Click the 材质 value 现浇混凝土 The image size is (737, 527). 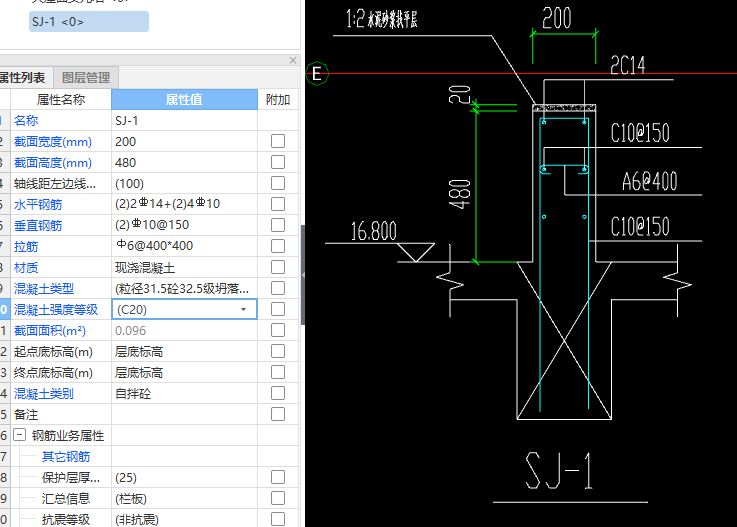point(184,268)
